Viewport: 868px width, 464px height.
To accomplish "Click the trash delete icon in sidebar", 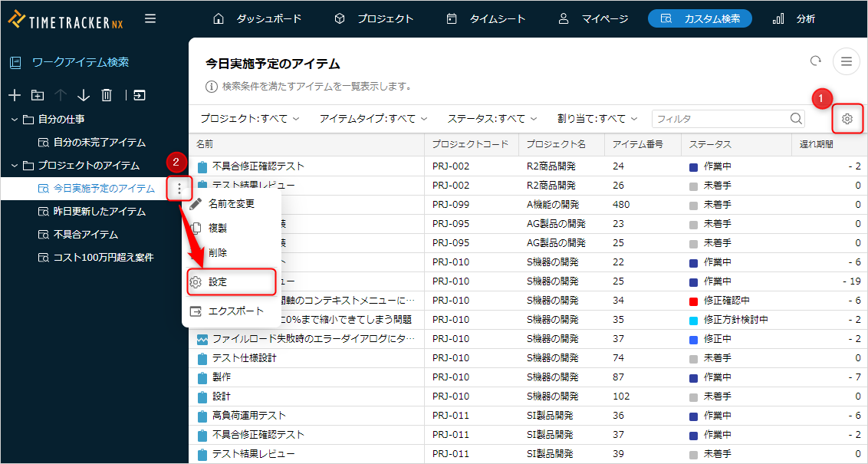I will (x=107, y=95).
